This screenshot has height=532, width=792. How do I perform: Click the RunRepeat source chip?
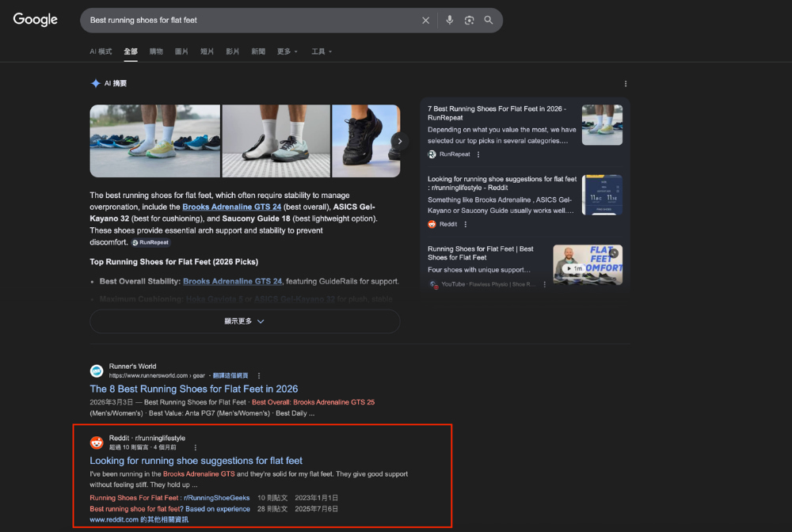click(150, 243)
